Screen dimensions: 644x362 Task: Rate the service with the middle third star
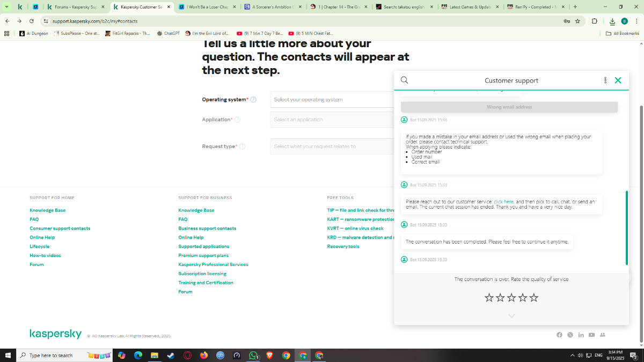pos(511,298)
